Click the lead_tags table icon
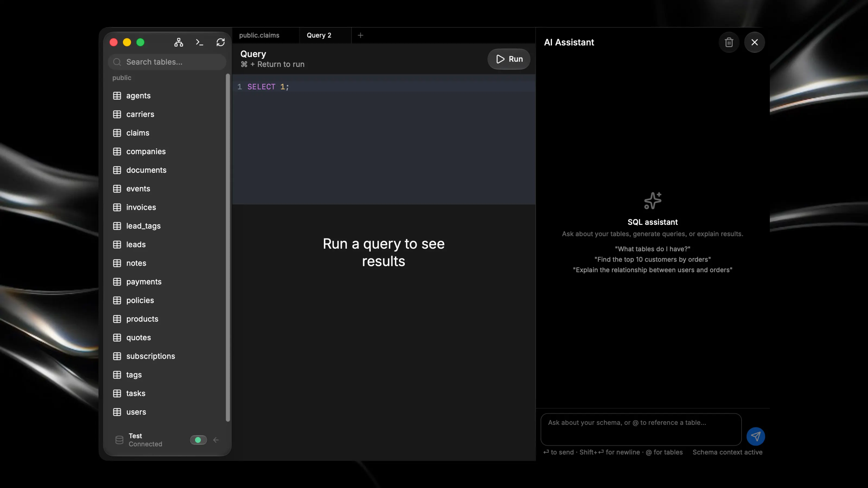 pos(117,226)
